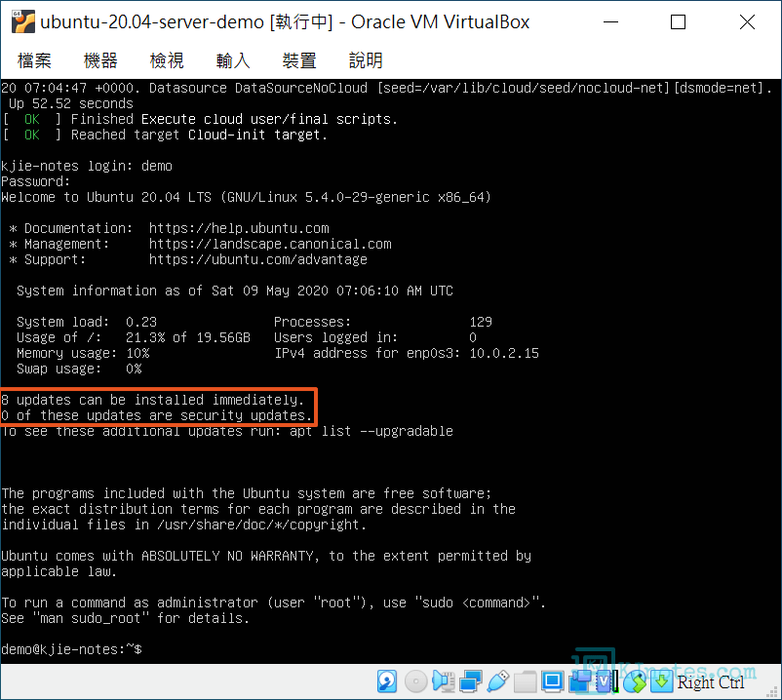Click the 'Up 52.52 seconds' line
The width and height of the screenshot is (782, 700).
tap(71, 103)
